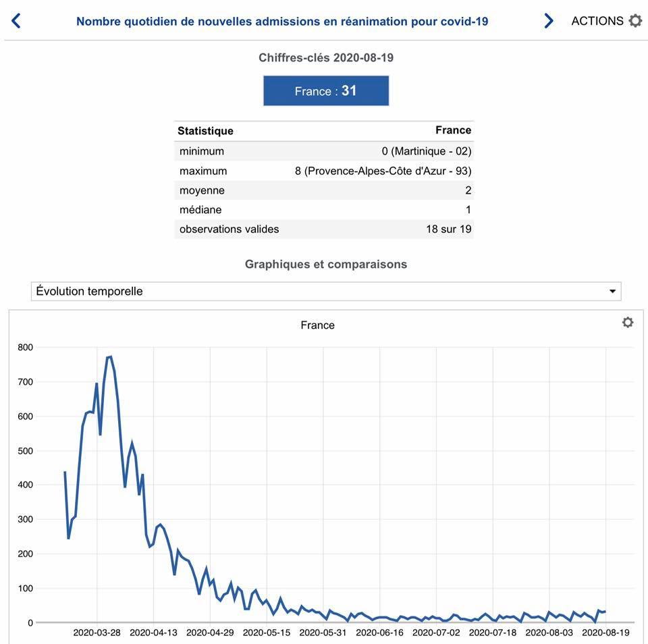Screen dimensions: 648x644
Task: Click the end point of the line chart
Action: [605, 612]
